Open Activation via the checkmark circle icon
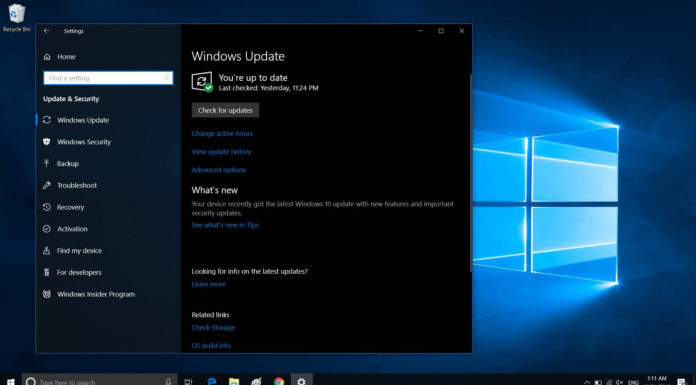 [47, 229]
